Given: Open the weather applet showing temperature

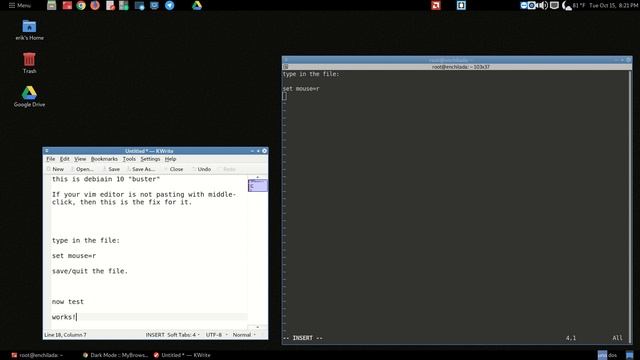Looking at the screenshot, I should point(573,5).
